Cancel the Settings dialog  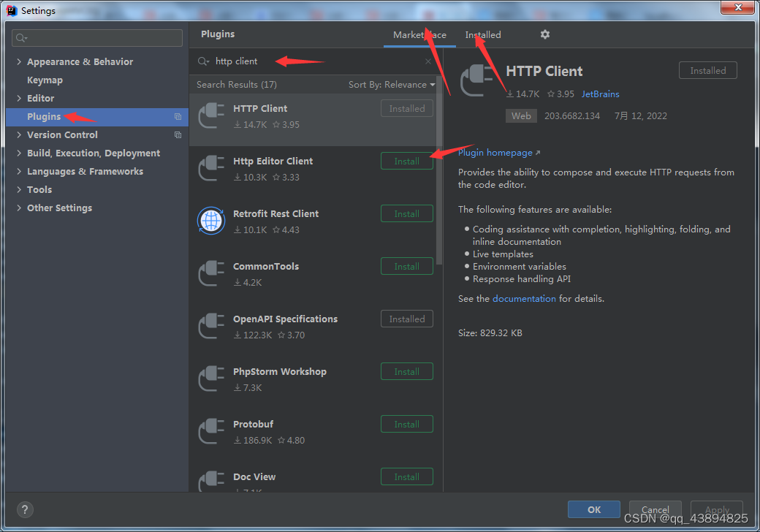[655, 510]
